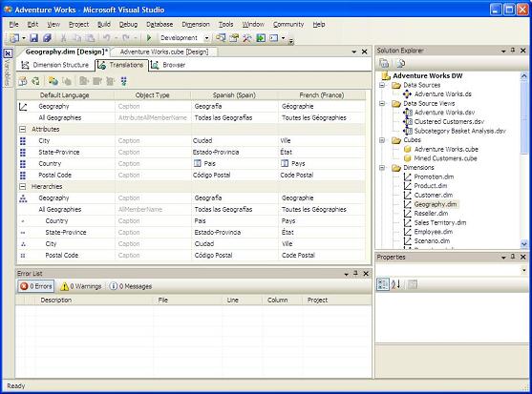Click the Save toolbar icon
The width and height of the screenshot is (532, 394).
click(x=33, y=38)
